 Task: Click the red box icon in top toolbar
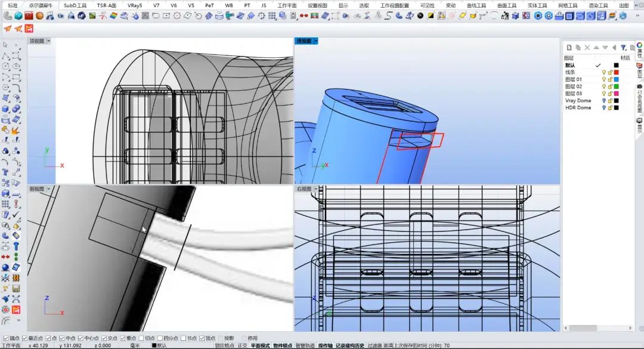coord(29,16)
